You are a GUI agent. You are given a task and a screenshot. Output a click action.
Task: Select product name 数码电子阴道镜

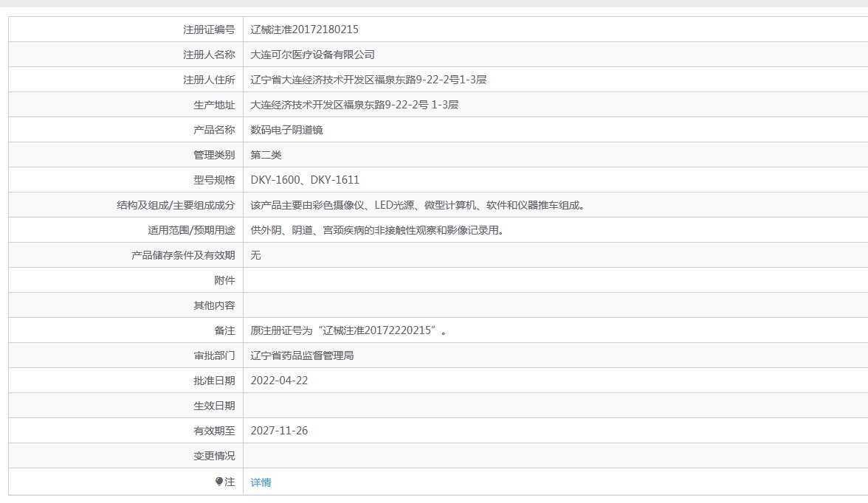click(x=286, y=130)
